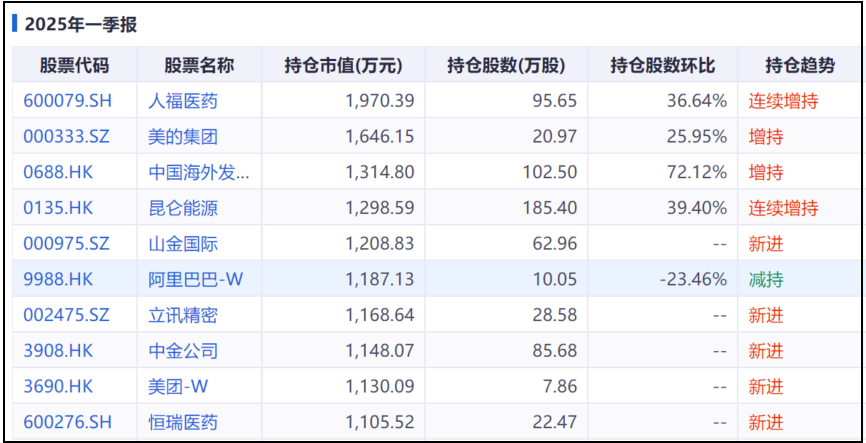Open stock code 600276.SH
This screenshot has height=443, width=866.
tap(67, 423)
